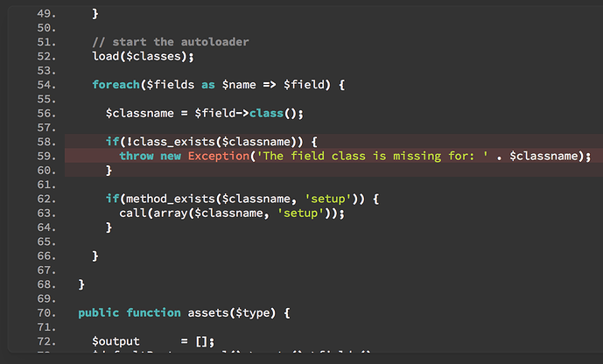Click the 'foreach' keyword
This screenshot has height=364, width=603.
116,85
